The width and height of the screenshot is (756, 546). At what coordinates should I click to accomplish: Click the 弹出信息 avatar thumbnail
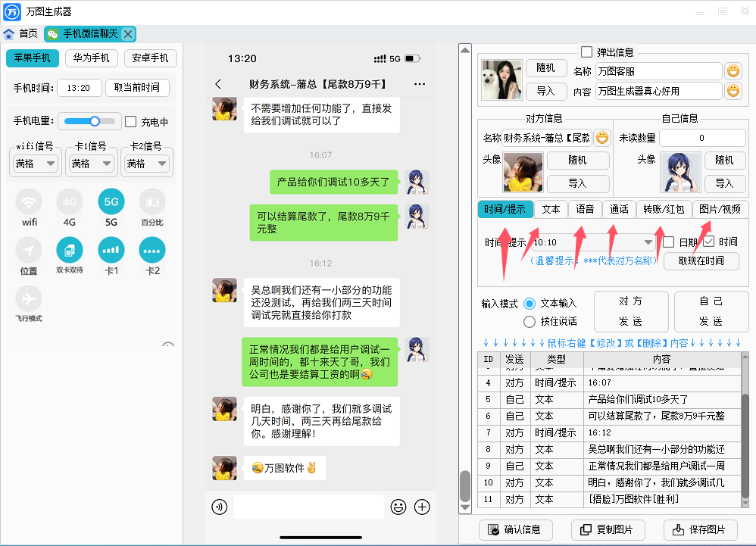(x=501, y=80)
